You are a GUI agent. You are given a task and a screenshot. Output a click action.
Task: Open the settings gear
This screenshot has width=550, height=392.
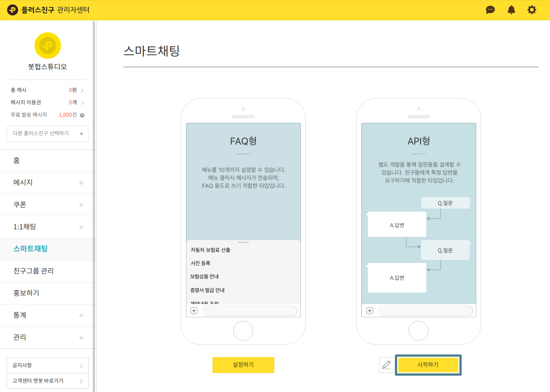click(x=532, y=10)
